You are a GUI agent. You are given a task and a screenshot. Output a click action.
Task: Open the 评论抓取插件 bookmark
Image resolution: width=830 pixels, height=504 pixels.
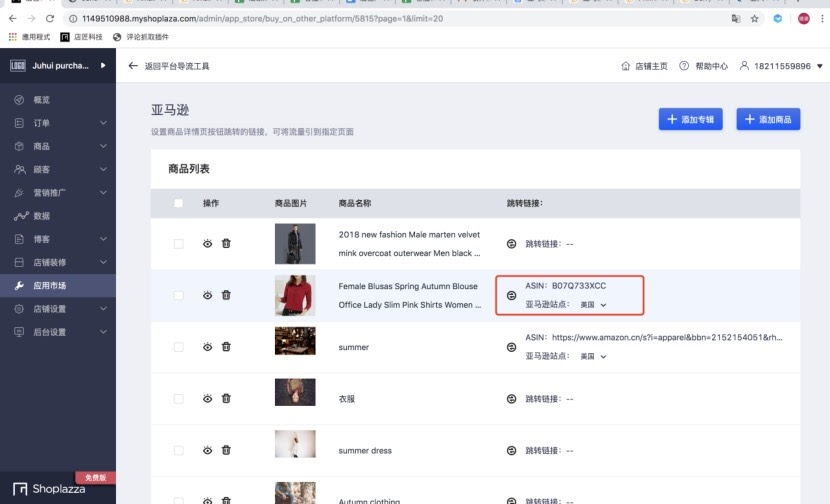[x=141, y=37]
